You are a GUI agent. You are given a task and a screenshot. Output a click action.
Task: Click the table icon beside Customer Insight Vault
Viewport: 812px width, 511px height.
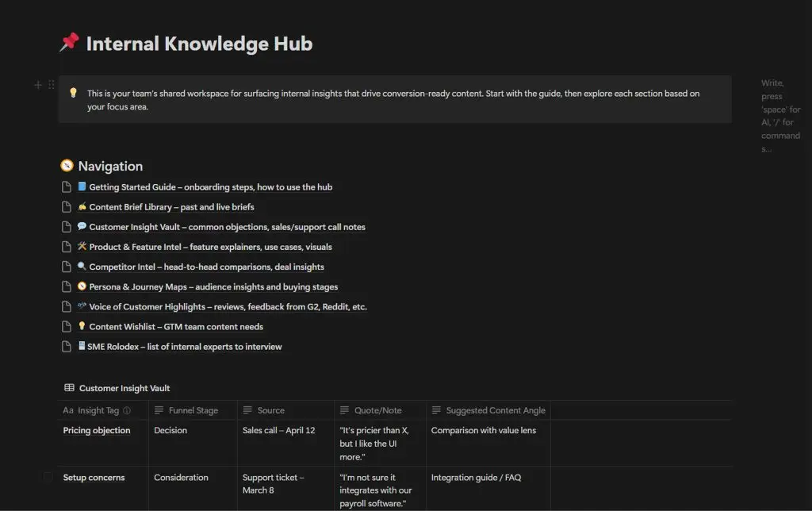pos(69,388)
